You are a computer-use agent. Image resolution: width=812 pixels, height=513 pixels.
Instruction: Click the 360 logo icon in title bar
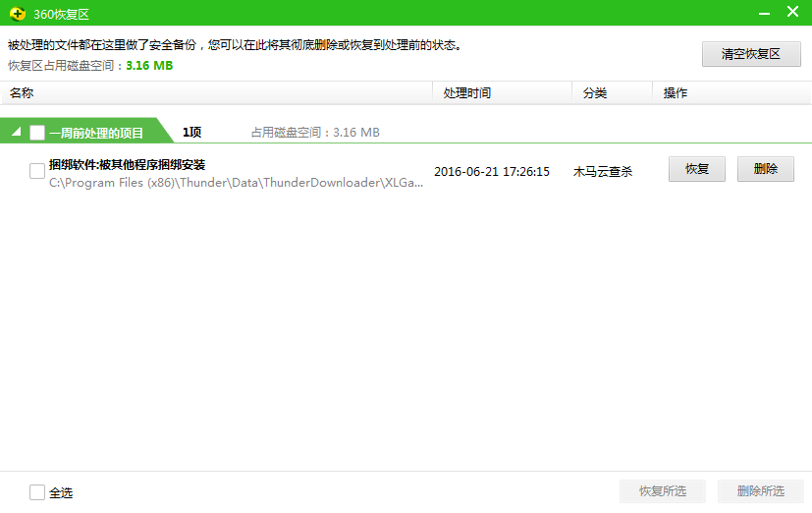[x=18, y=14]
